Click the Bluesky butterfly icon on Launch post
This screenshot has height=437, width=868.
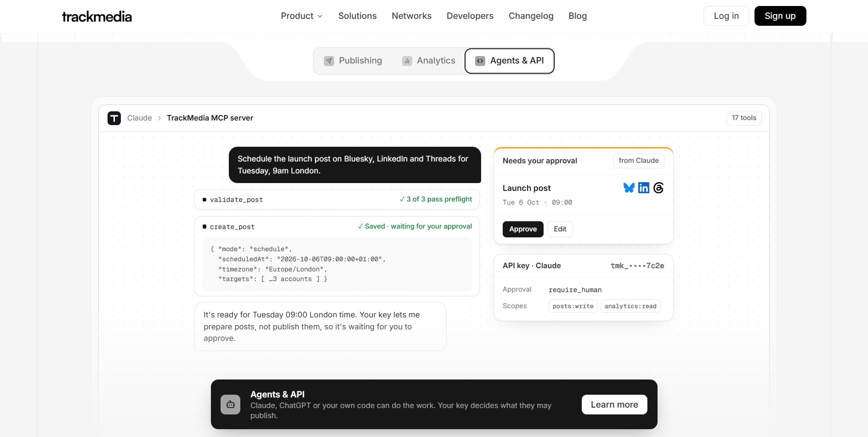click(x=629, y=188)
